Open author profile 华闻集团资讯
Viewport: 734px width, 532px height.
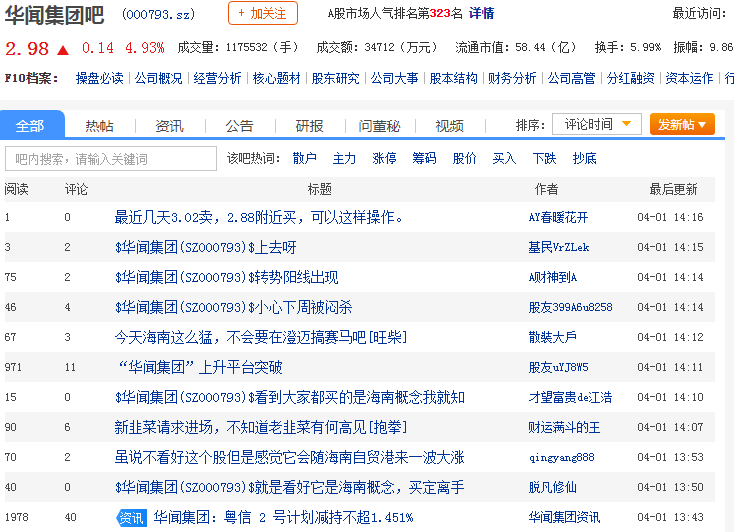click(564, 517)
